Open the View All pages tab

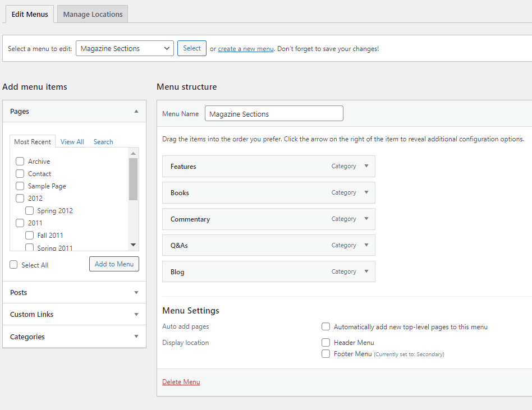[72, 142]
